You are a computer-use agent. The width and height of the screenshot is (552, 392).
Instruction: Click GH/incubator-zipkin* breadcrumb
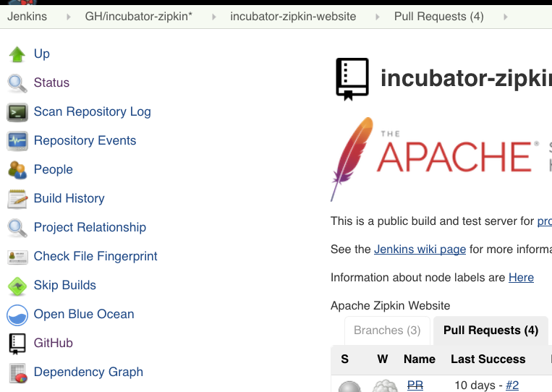coord(139,17)
